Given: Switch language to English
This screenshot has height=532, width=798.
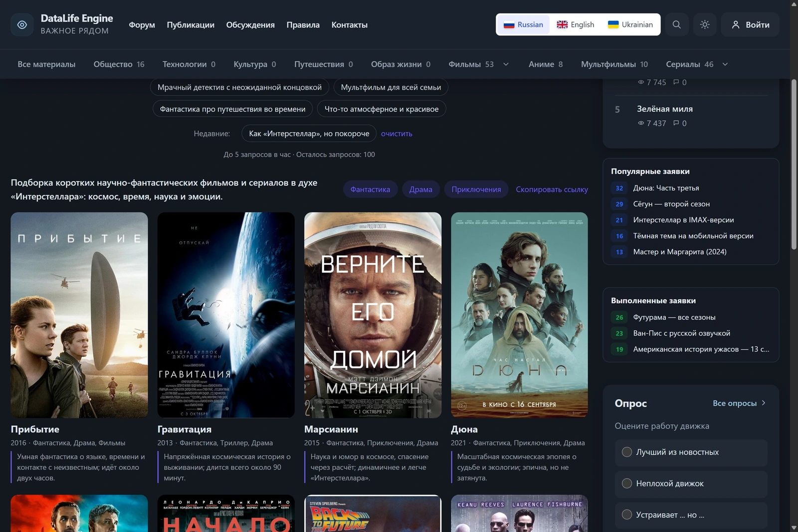Looking at the screenshot, I should coord(576,24).
